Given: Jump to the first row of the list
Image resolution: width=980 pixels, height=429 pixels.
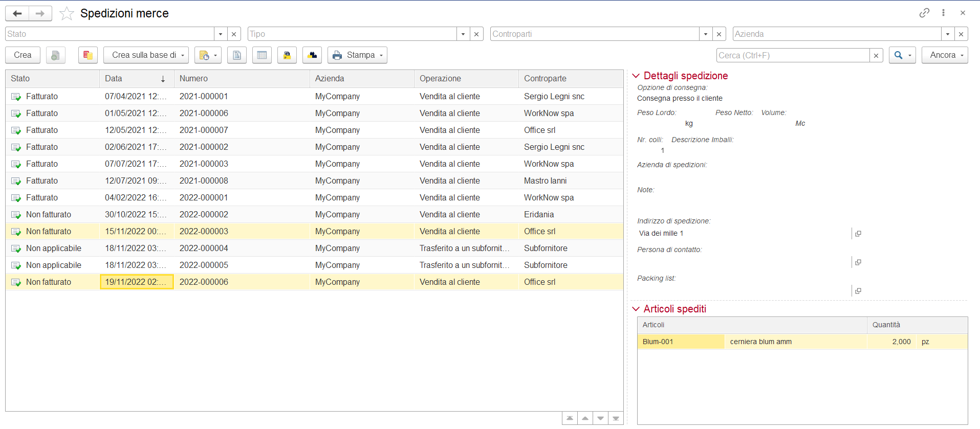Looking at the screenshot, I should [570, 418].
